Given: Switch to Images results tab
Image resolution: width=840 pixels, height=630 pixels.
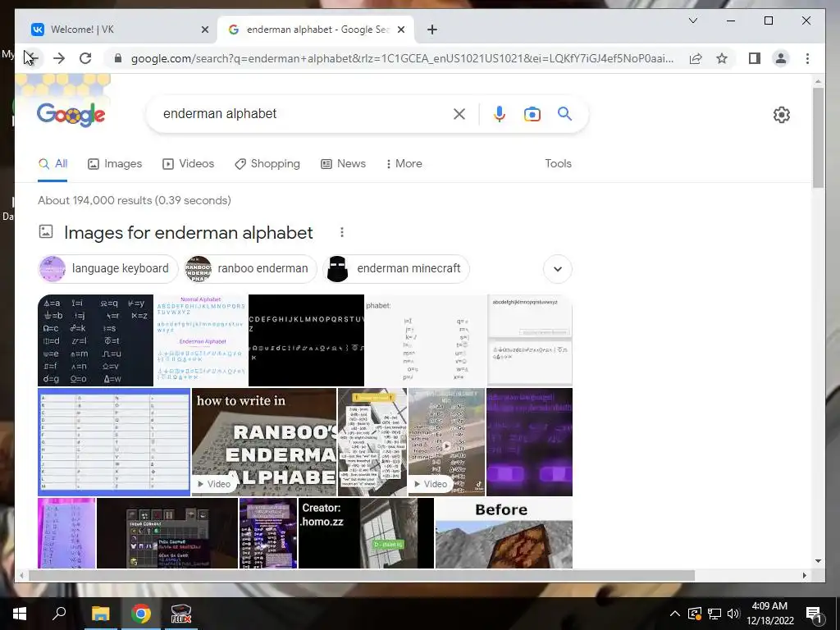Looking at the screenshot, I should tap(115, 164).
